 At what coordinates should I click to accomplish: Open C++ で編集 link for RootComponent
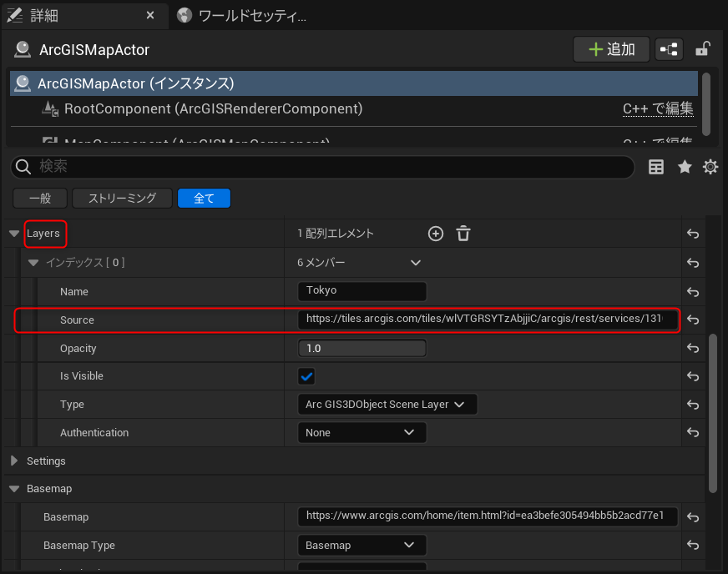658,108
